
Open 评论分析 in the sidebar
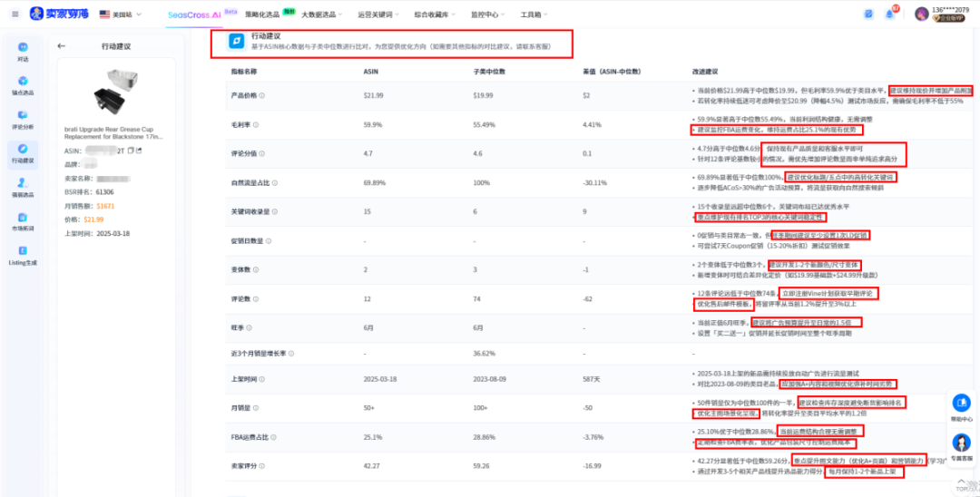[23, 120]
